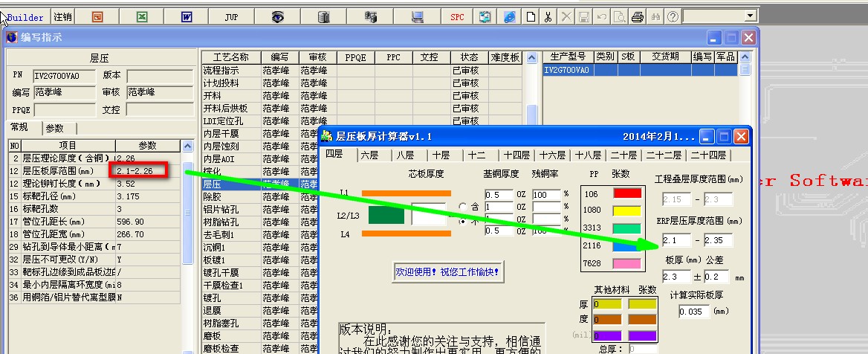Screen dimensions: 868x354
Task: Click the 欢迎使用！祝您工作愉快！ button
Action: click(x=448, y=272)
